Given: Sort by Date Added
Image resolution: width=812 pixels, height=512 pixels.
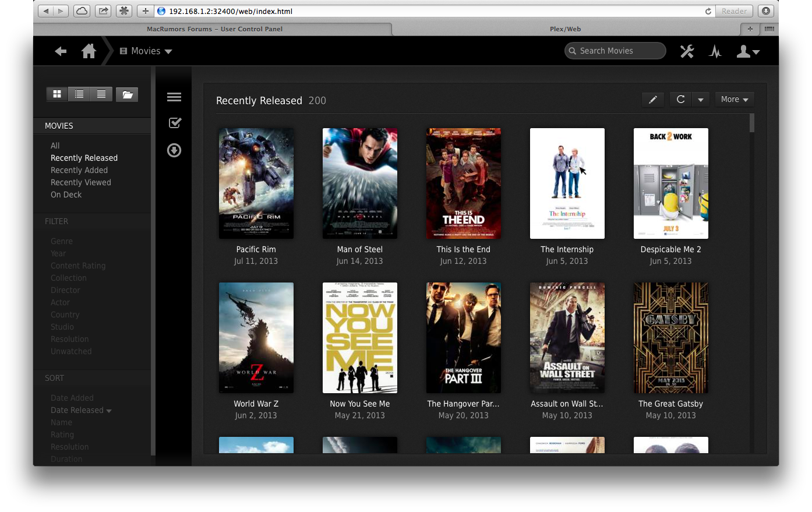Looking at the screenshot, I should pos(72,398).
